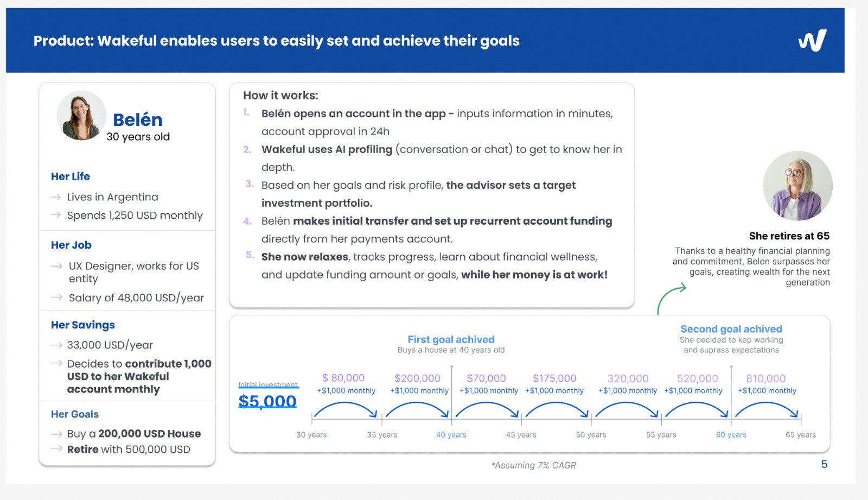Select the 60 years timeline marker
This screenshot has width=868, height=500.
coord(731,435)
